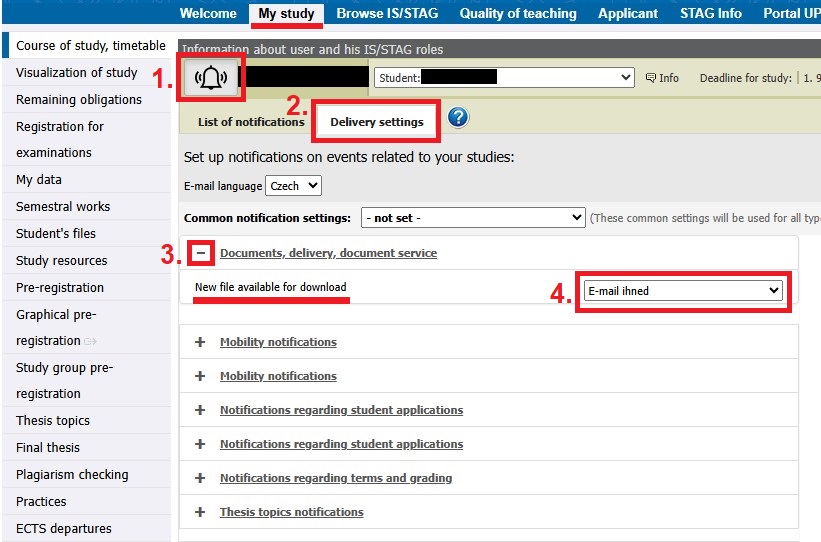Viewport: 821px width, 542px height.
Task: Open the Common notification settings dropdown
Action: [474, 217]
